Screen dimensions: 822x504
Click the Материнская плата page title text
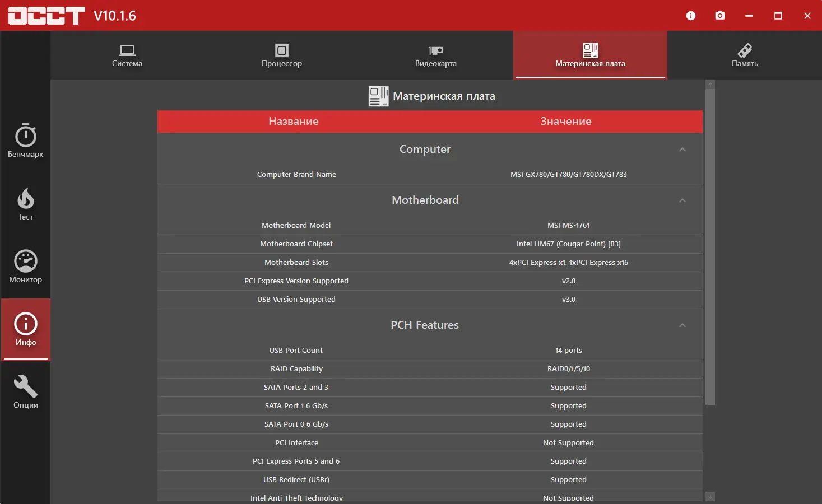click(444, 96)
